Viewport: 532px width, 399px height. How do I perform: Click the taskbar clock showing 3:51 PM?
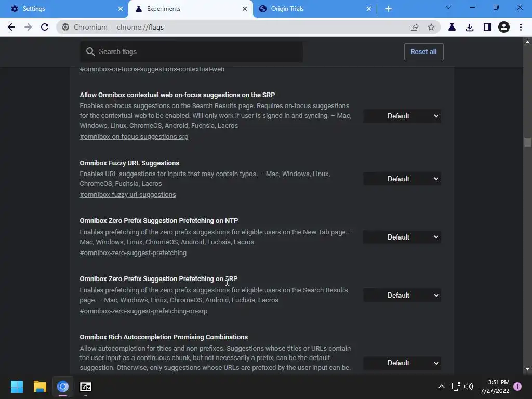pos(495,387)
